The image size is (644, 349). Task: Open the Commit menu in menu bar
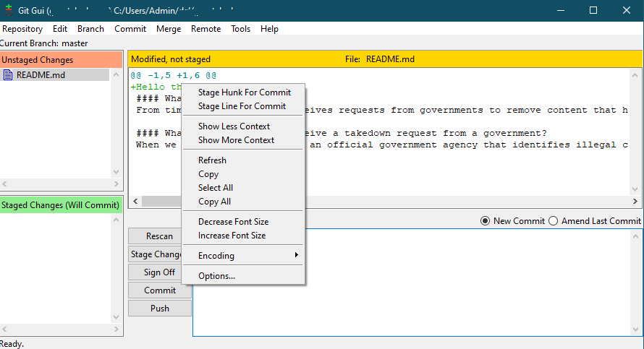point(130,29)
